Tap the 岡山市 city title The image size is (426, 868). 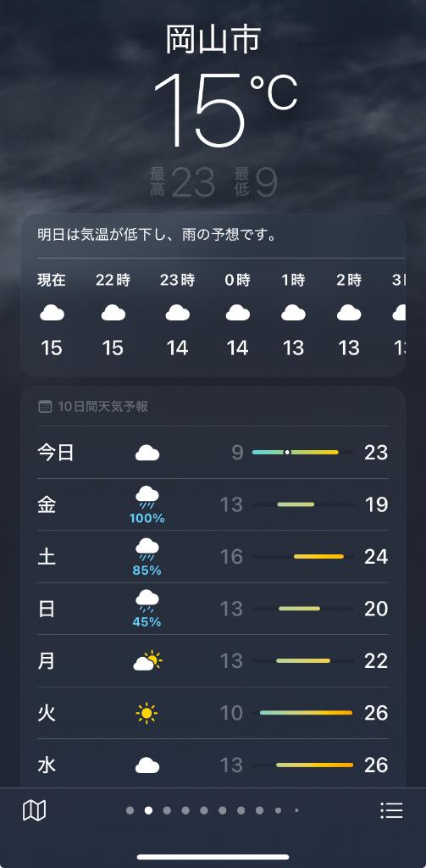213,40
